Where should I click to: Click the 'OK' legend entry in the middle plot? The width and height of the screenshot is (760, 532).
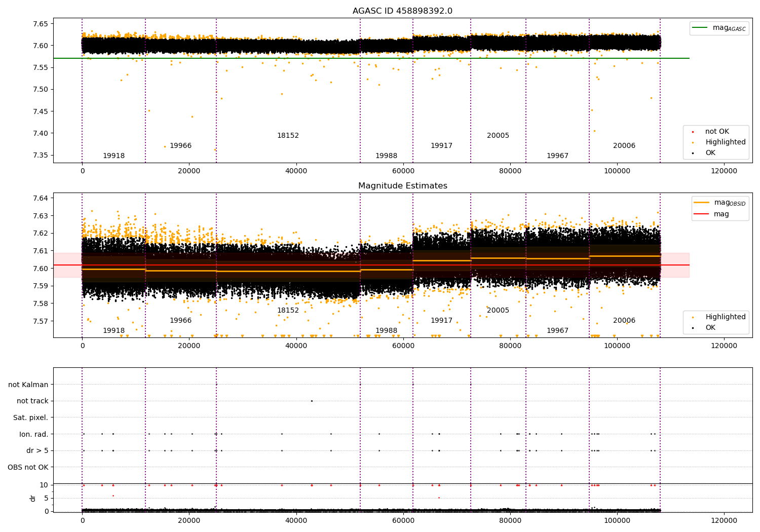click(710, 328)
